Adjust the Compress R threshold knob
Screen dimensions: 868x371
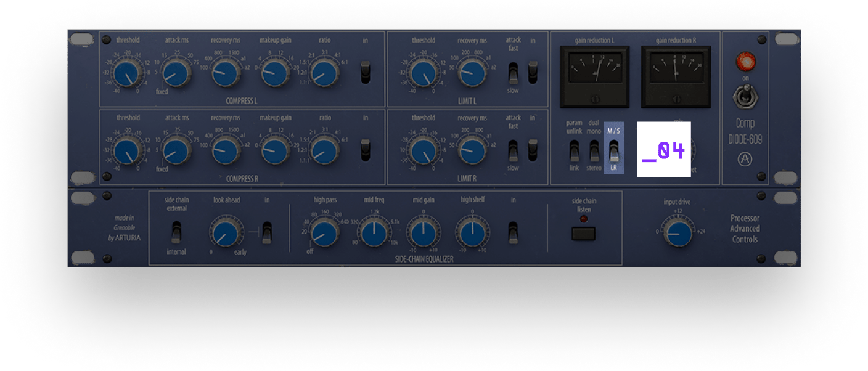pos(128,151)
